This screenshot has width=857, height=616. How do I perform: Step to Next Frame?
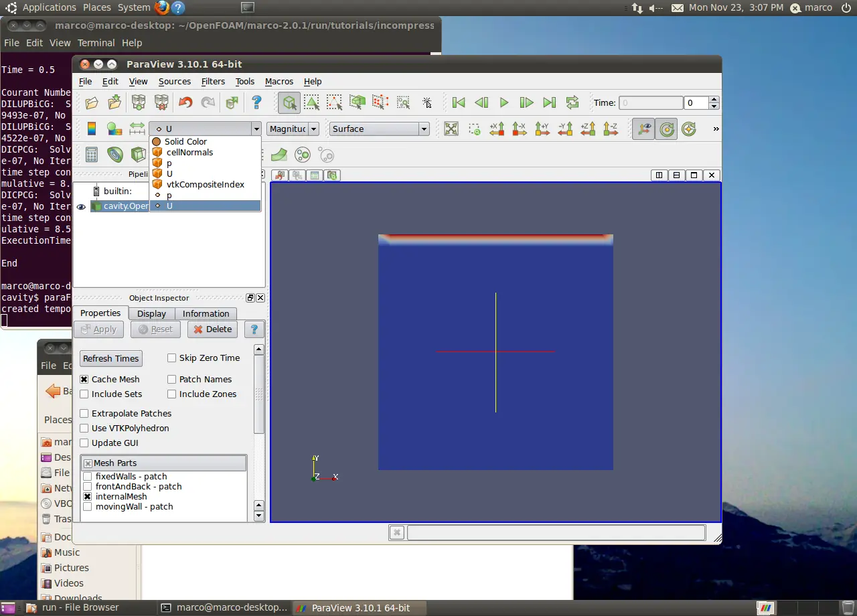[527, 102]
